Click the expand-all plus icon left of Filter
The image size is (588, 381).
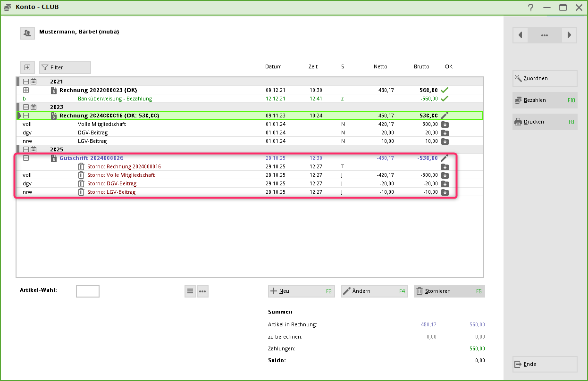pos(27,67)
